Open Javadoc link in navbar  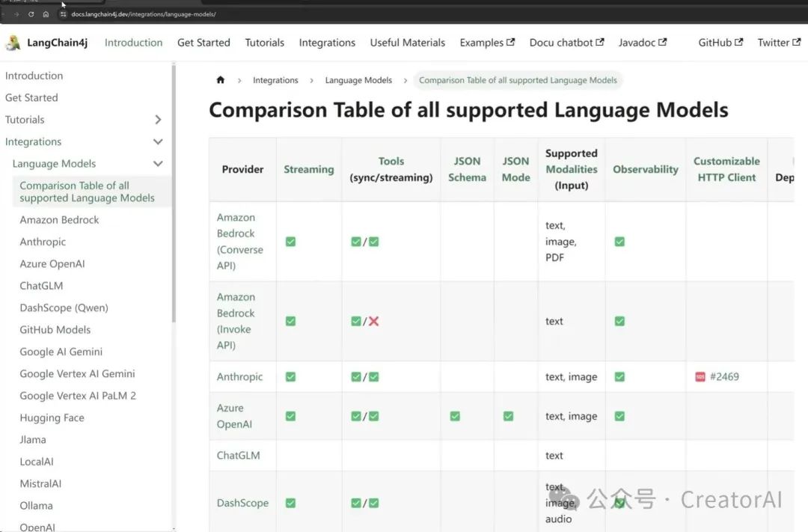[643, 43]
